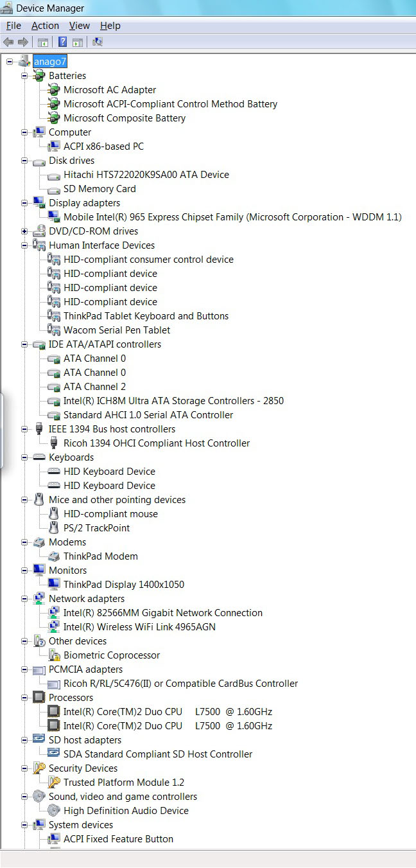Image resolution: width=416 pixels, height=868 pixels.
Task: Select the anago7 computer root icon
Action: [24, 62]
